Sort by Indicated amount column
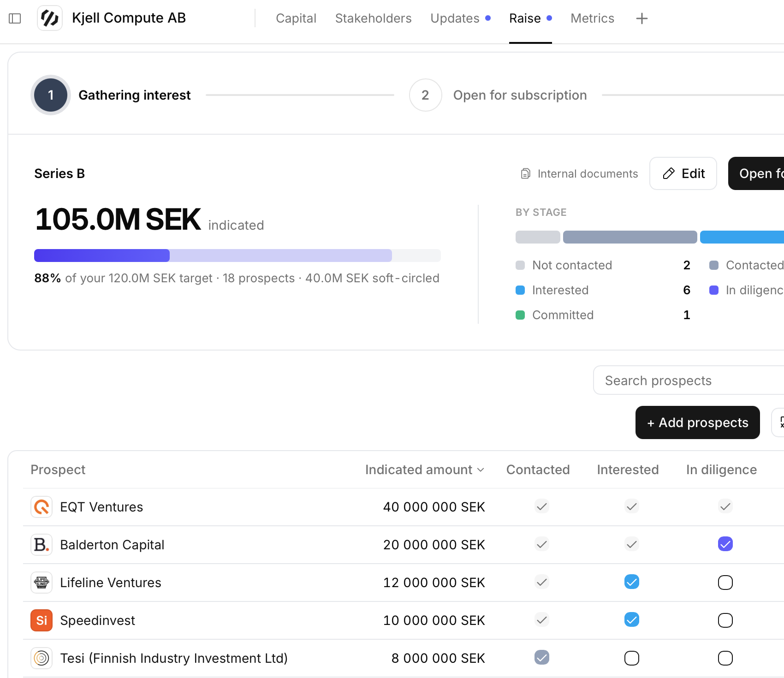This screenshot has height=678, width=784. pos(425,470)
